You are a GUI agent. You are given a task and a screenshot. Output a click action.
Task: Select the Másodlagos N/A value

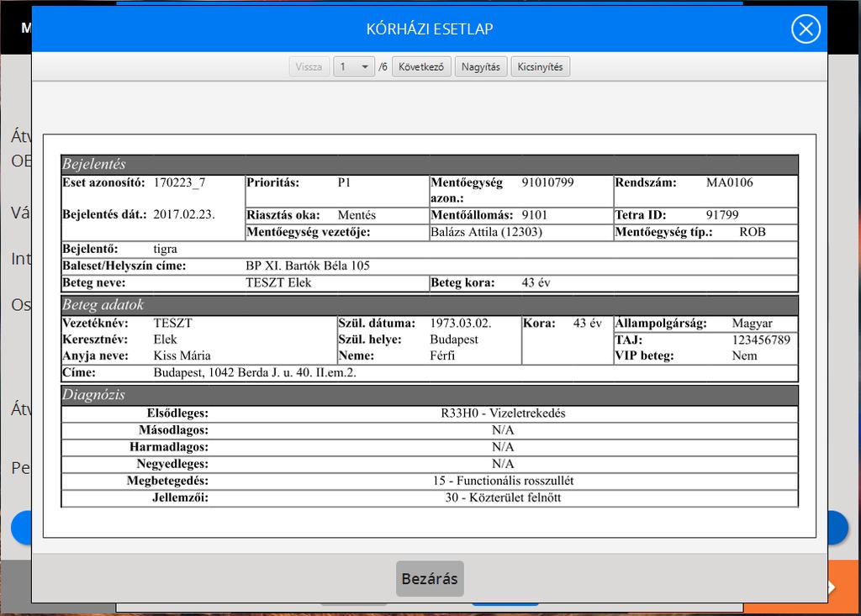click(x=503, y=430)
